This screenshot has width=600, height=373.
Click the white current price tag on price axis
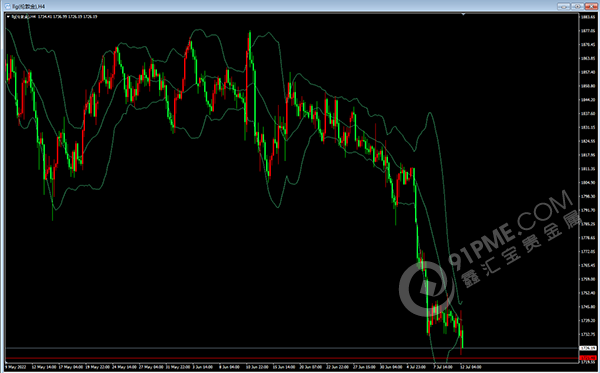pyautogui.click(x=588, y=349)
